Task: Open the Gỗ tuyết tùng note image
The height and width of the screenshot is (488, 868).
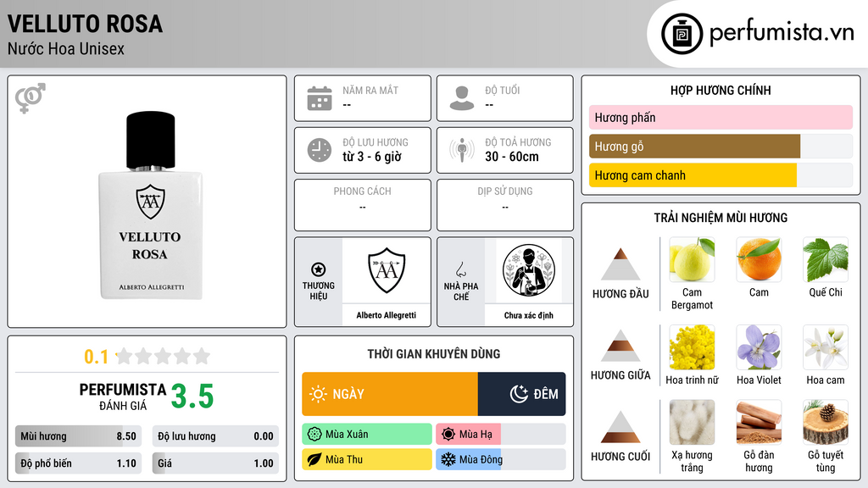Action: click(x=826, y=423)
